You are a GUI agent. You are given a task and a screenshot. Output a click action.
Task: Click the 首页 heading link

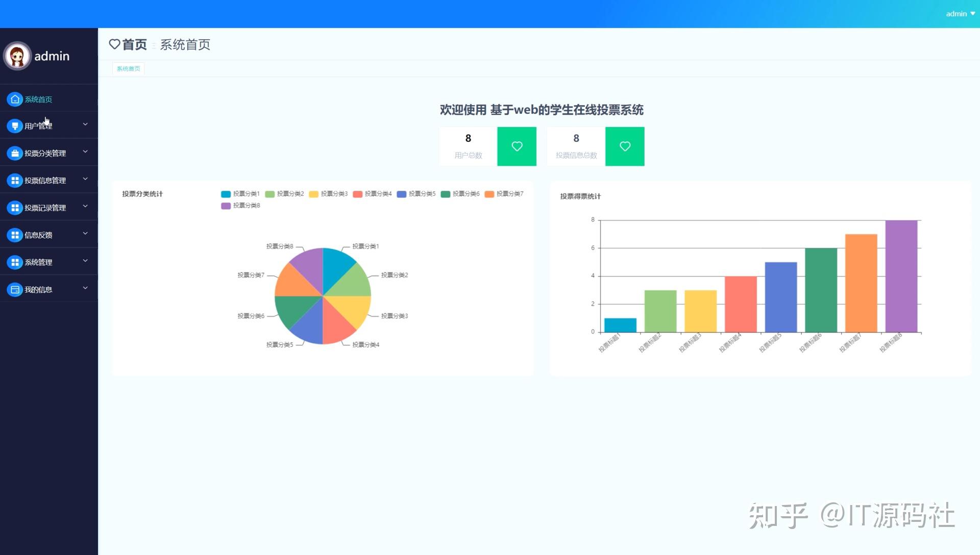(134, 45)
